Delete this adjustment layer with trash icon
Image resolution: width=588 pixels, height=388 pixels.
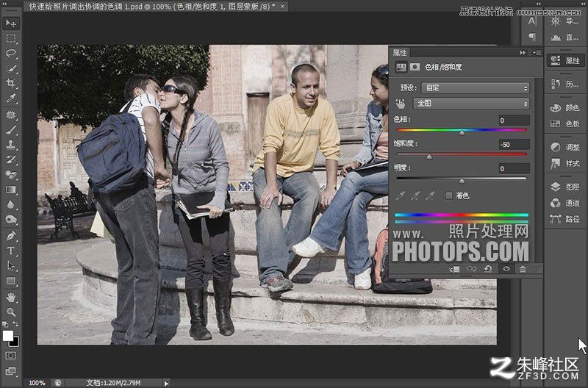coord(523,269)
